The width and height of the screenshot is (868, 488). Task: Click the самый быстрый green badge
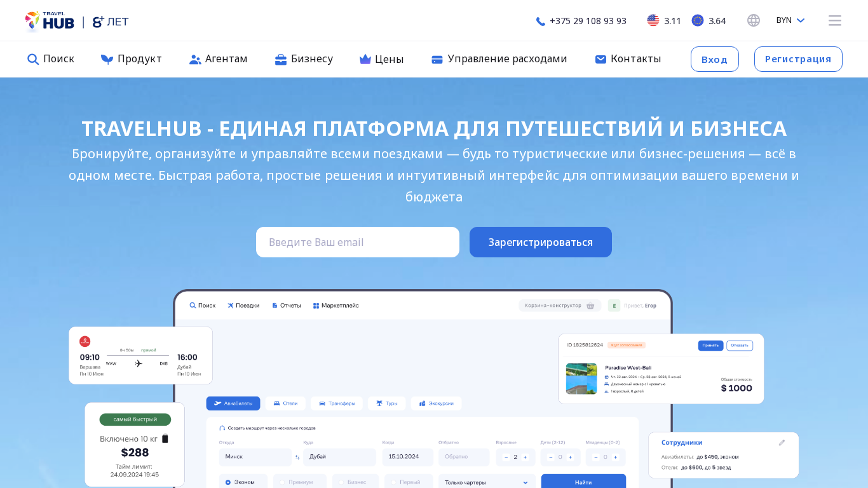point(135,419)
